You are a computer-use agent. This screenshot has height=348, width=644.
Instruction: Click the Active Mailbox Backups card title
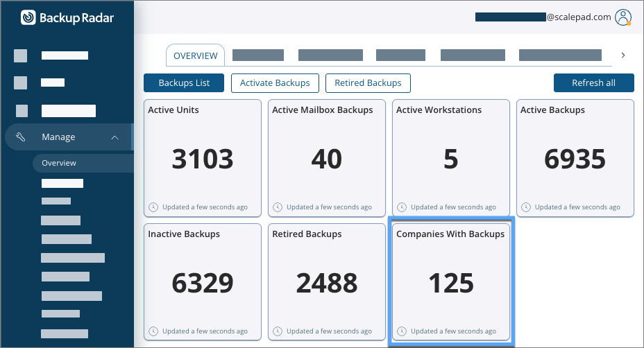[x=323, y=110]
